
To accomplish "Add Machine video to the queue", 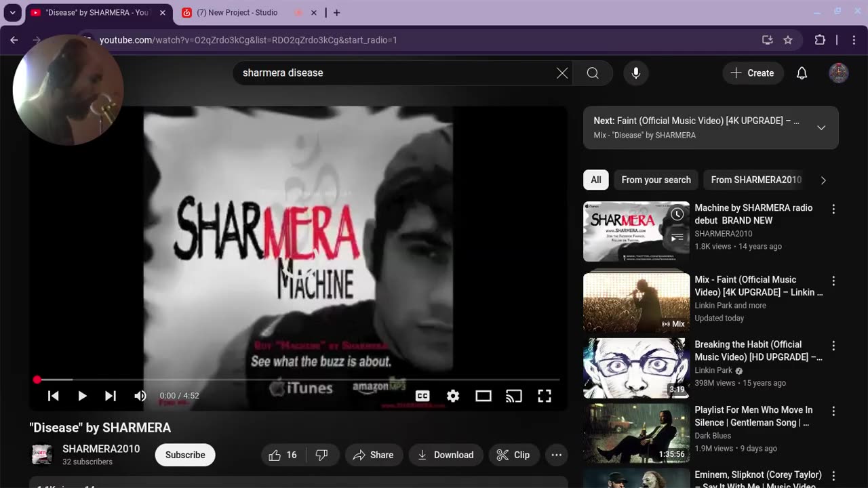I will pyautogui.click(x=677, y=237).
